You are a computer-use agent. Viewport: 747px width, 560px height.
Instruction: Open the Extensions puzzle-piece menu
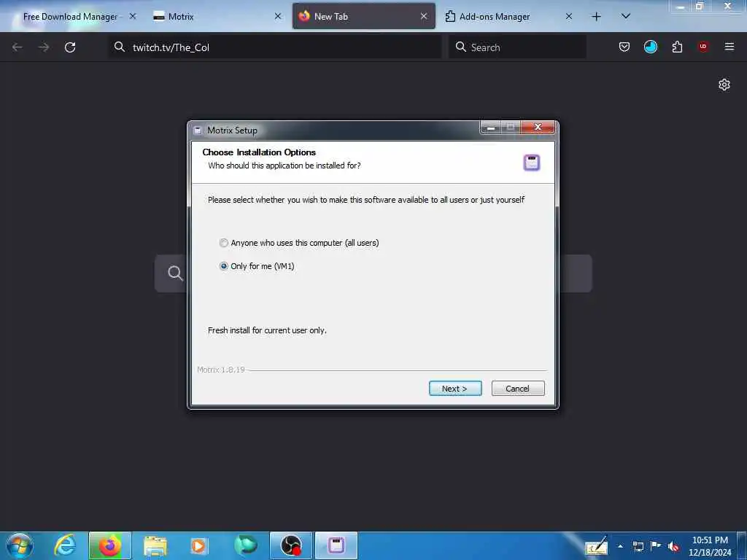(x=677, y=47)
